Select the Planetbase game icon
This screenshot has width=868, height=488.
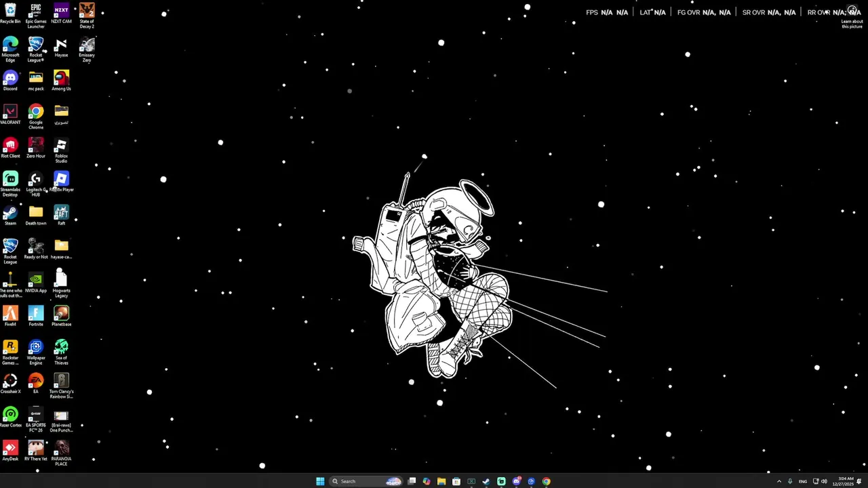point(61,317)
